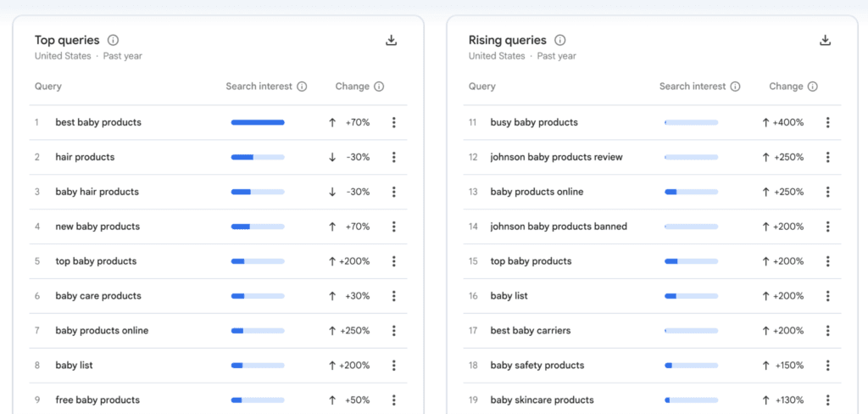Download the Top queries data
The height and width of the screenshot is (414, 868).
pyautogui.click(x=392, y=40)
